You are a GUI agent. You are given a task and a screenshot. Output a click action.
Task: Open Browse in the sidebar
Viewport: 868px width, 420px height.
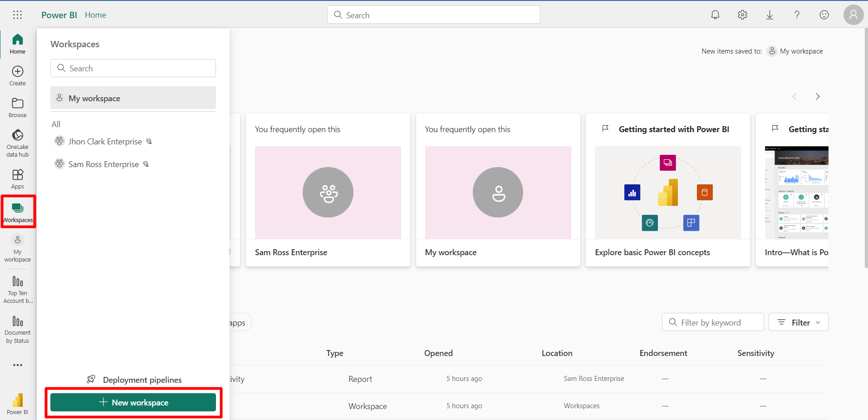(x=18, y=108)
